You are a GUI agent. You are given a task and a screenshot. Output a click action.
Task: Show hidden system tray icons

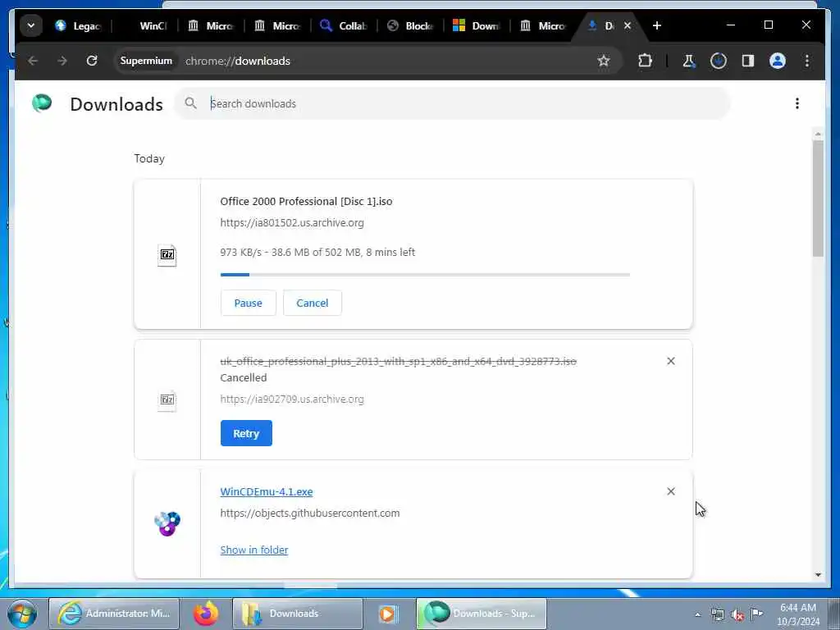click(697, 615)
